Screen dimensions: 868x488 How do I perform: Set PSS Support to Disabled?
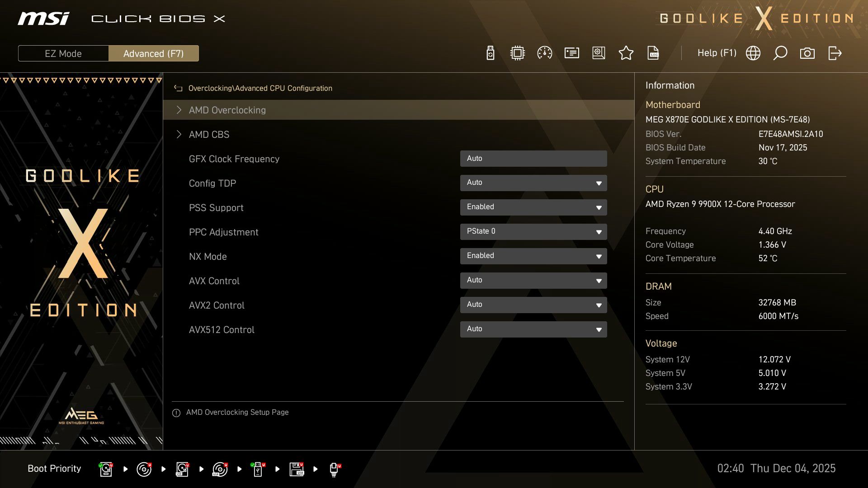(x=533, y=207)
